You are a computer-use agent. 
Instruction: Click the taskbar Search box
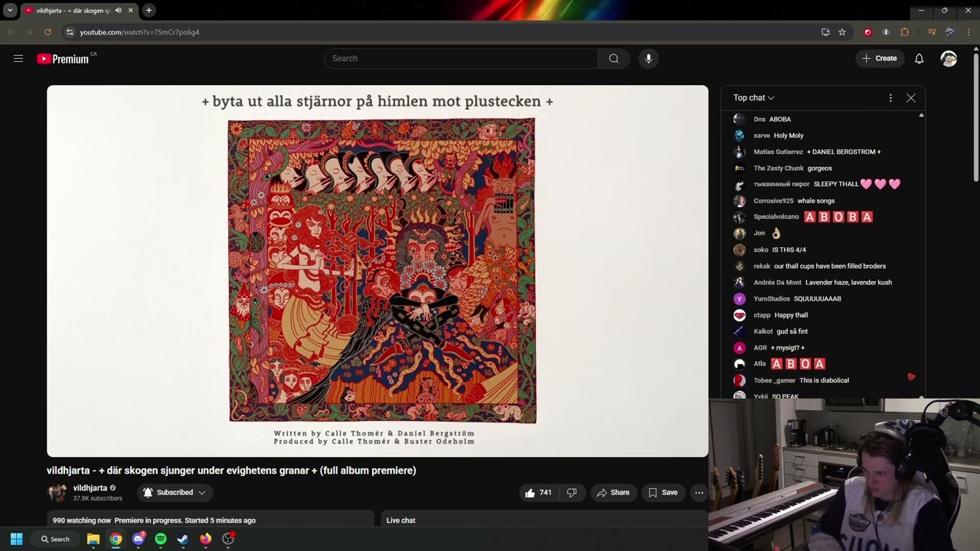click(x=57, y=539)
